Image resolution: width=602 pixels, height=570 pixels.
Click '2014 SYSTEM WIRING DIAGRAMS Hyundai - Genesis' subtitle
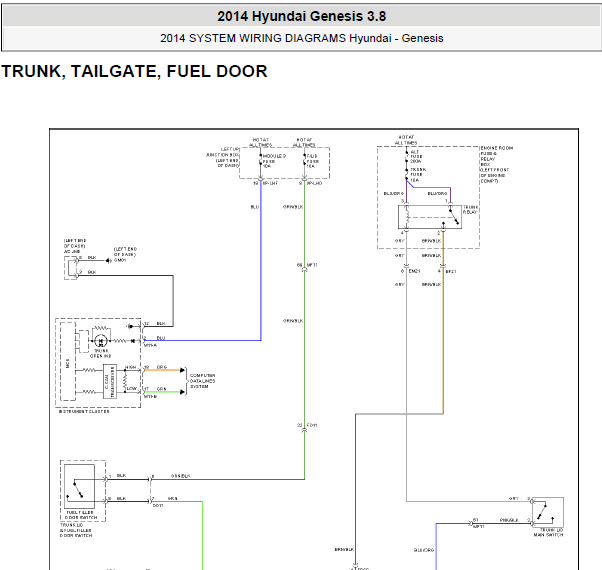(x=301, y=38)
